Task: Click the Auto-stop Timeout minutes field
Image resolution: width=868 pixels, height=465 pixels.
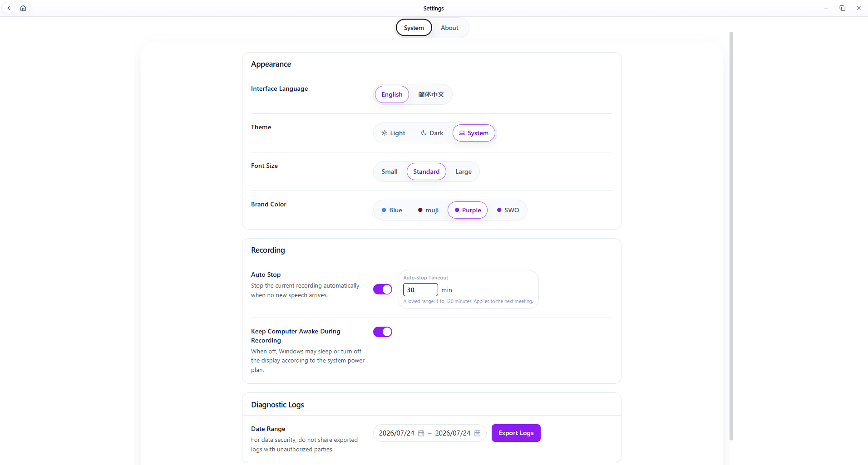Action: tap(420, 290)
